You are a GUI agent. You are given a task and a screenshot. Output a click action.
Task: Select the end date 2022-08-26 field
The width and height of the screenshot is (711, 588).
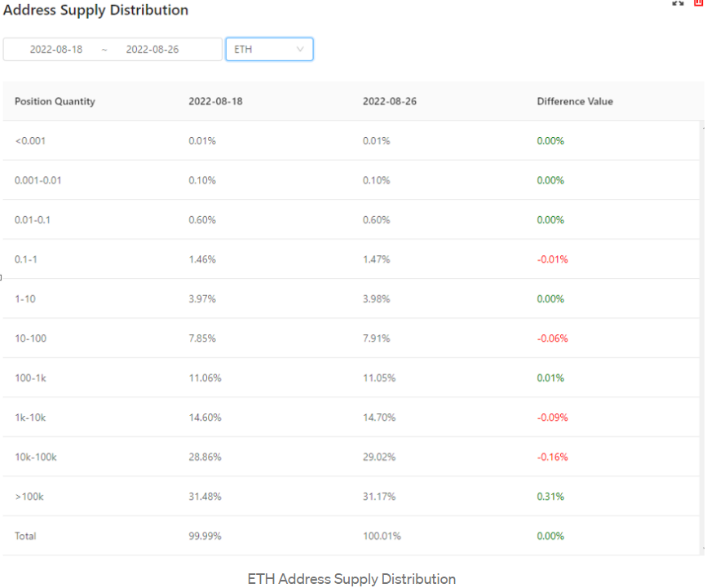[152, 50]
